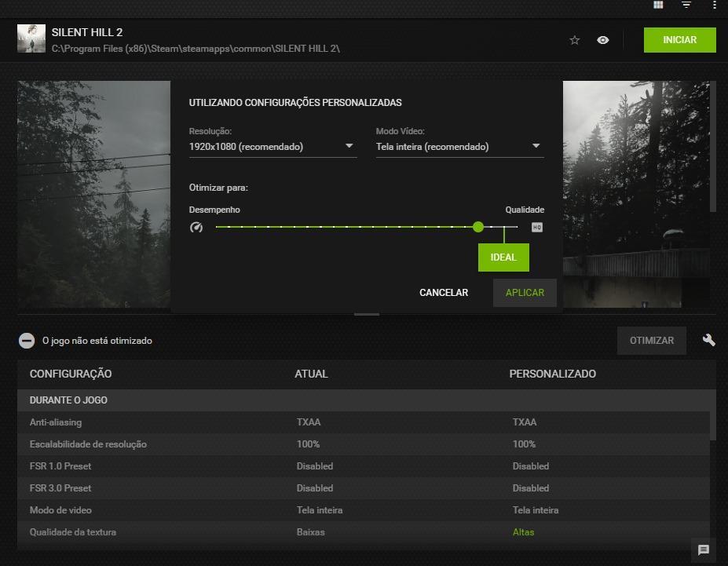This screenshot has width=728, height=566.
Task: Click the FSR 3.0 Preset row
Action: pos(364,488)
